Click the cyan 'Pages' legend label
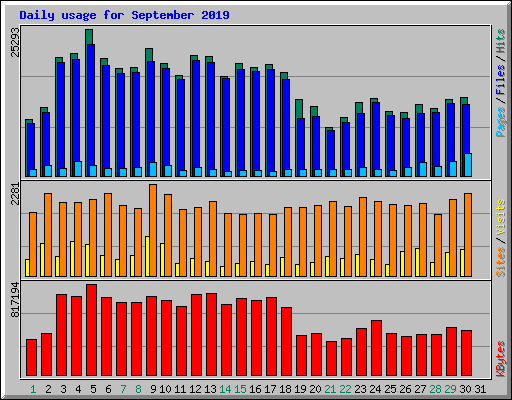 pos(501,122)
